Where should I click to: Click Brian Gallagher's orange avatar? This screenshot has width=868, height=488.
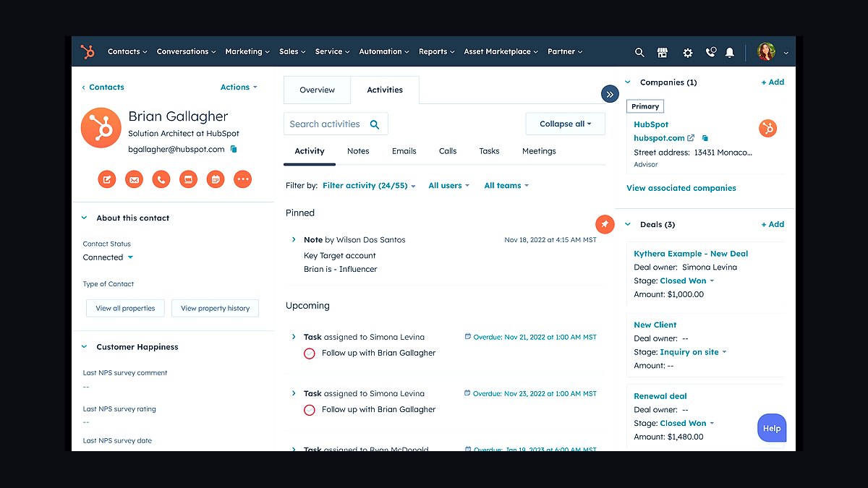pos(101,128)
